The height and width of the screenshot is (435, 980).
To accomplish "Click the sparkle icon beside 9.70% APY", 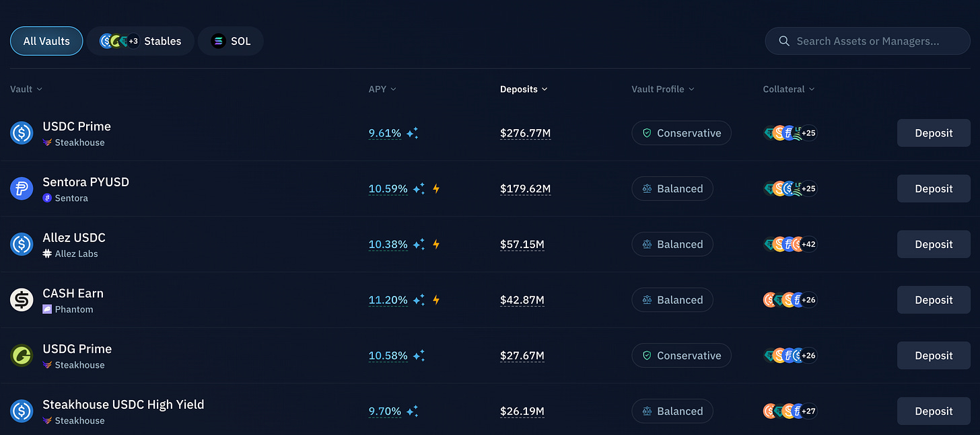I will [412, 411].
